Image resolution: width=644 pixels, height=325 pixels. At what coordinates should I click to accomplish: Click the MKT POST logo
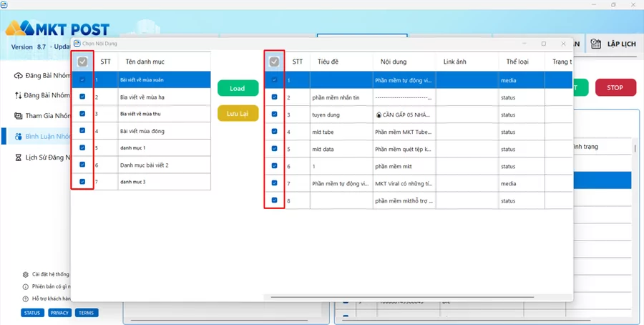click(57, 29)
